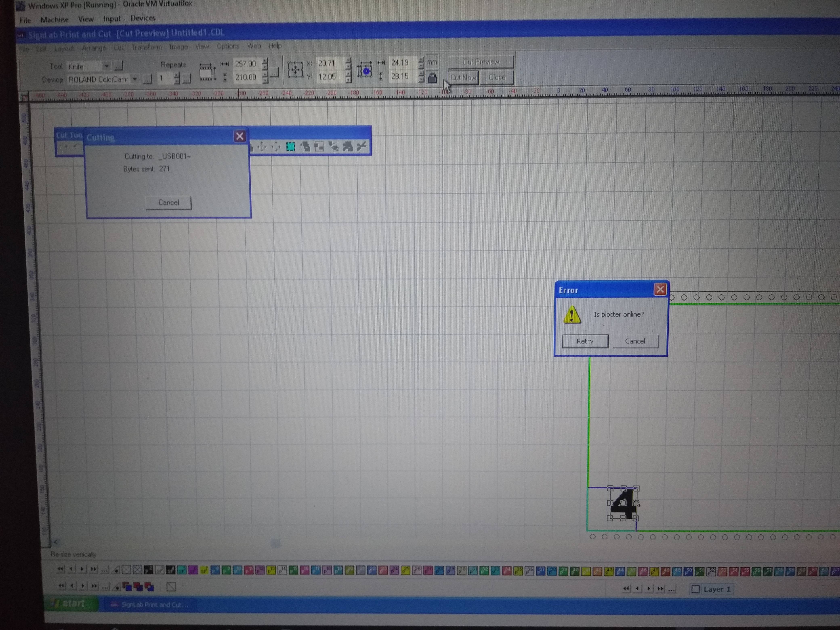Toggle the proportional lock padlock icon
This screenshot has width=840, height=630.
pos(432,78)
